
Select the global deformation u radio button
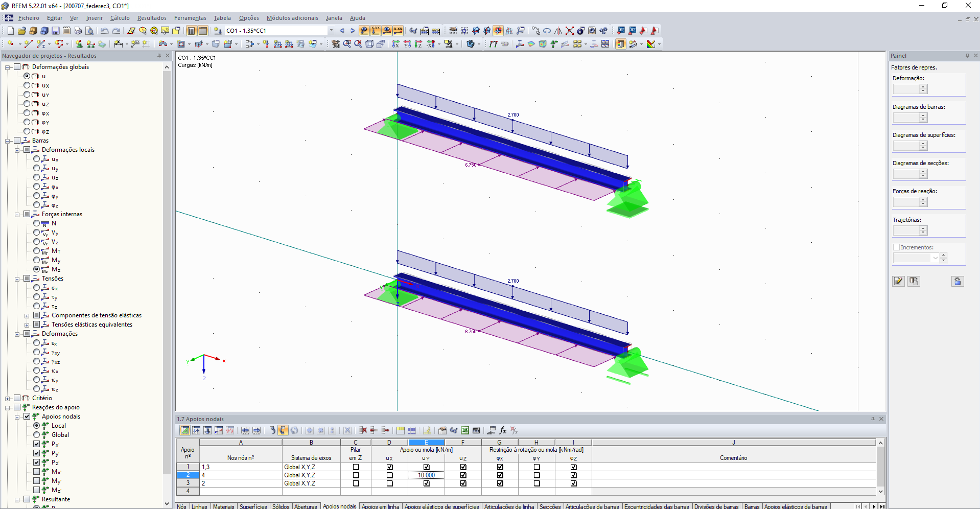[x=27, y=76]
